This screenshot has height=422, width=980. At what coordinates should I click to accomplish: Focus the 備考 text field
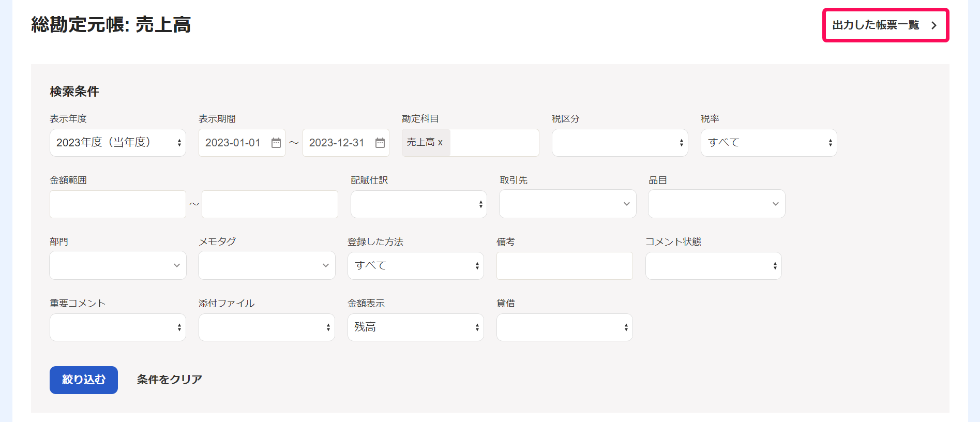(564, 266)
